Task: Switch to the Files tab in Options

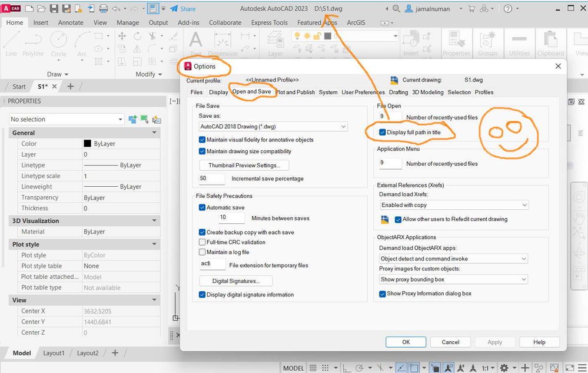Action: (x=196, y=93)
